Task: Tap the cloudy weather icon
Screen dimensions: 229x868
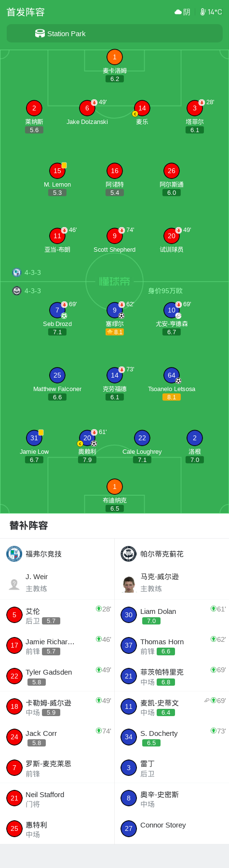Action: [178, 12]
